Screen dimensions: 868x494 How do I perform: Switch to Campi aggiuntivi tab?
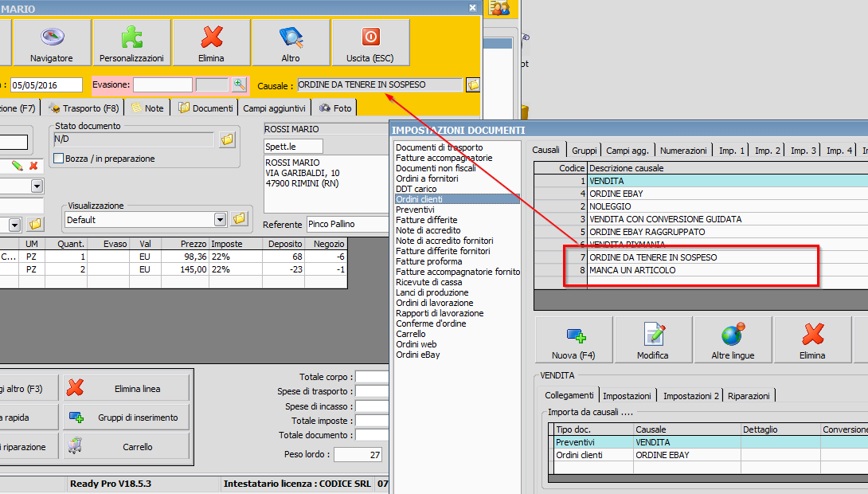click(274, 108)
